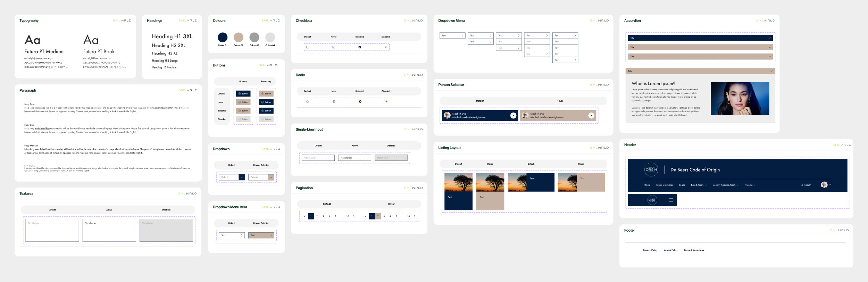This screenshot has height=282, width=868.
Task: Open the Hover dropdown with tan arrow
Action: coord(261,177)
